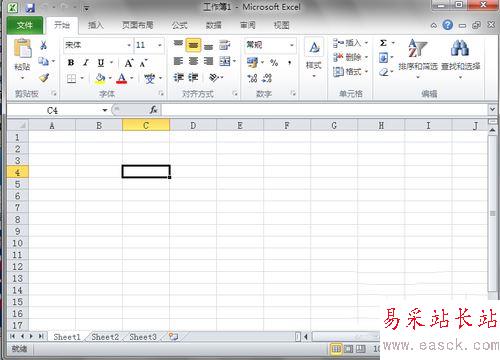Increase indent
This screenshot has height=360, width=500.
193,78
